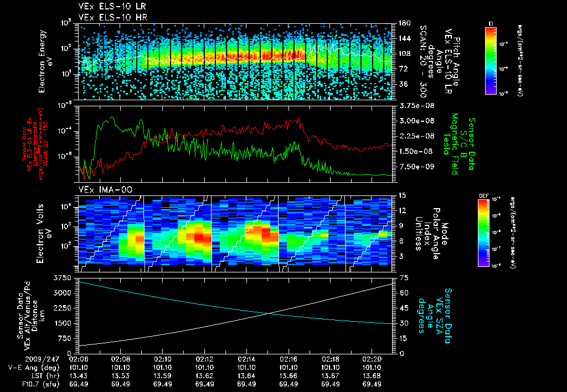Click the 'Electron Energy eV' axis label
567x392 pixels.
tap(45, 61)
